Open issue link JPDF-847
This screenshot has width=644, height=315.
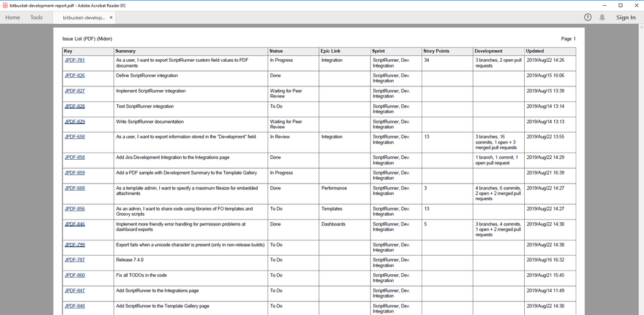tap(75, 291)
